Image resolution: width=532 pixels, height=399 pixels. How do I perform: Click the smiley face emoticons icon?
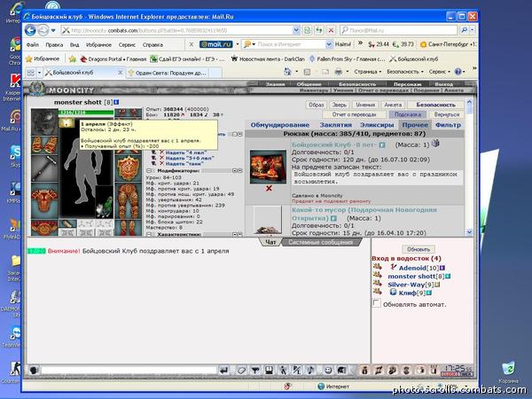[328, 370]
